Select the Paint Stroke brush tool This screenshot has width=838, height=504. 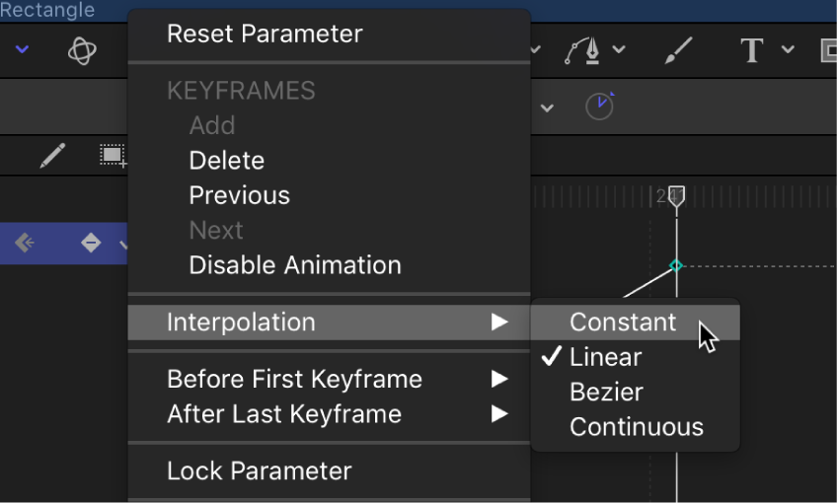click(679, 50)
